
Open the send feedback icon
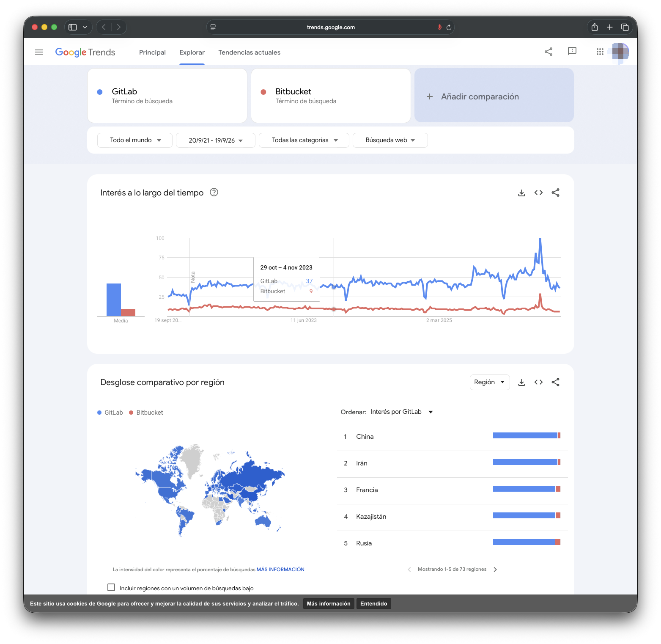coord(572,51)
